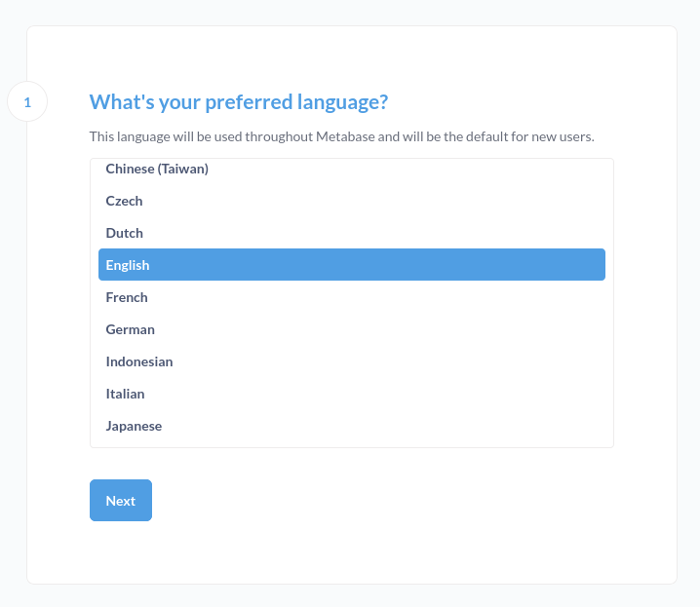Click the Next button
Viewport: 700px width, 607px height.
coord(121,501)
